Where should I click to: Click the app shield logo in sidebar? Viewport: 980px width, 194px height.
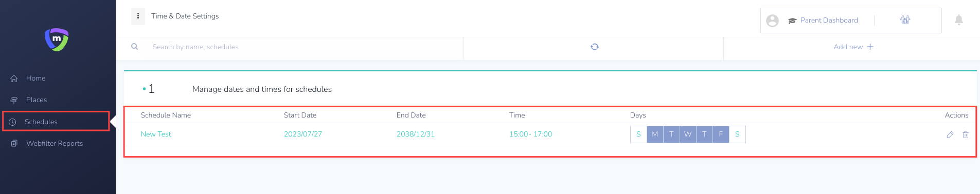[x=57, y=40]
